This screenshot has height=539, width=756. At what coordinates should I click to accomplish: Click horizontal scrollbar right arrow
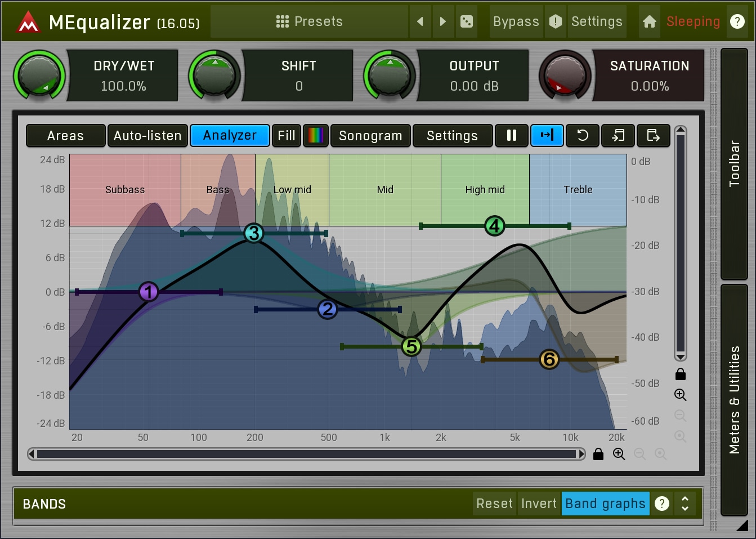click(581, 454)
